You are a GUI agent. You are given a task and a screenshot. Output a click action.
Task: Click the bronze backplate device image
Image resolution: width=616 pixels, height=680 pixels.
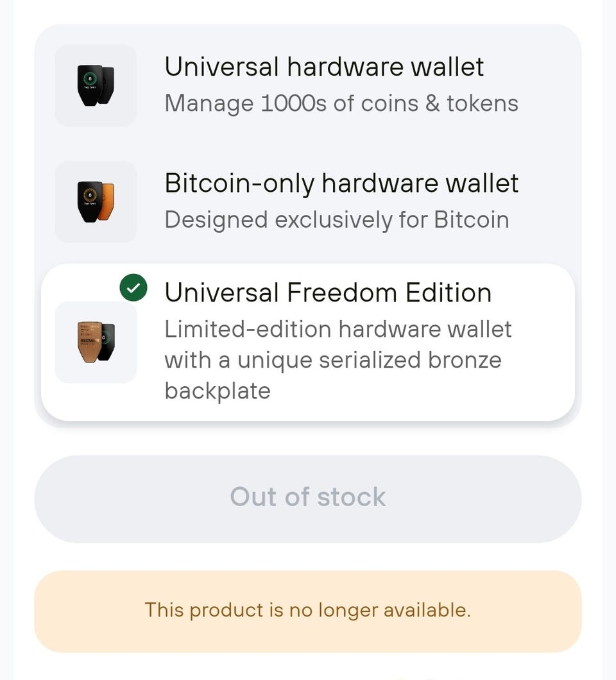[x=89, y=341]
